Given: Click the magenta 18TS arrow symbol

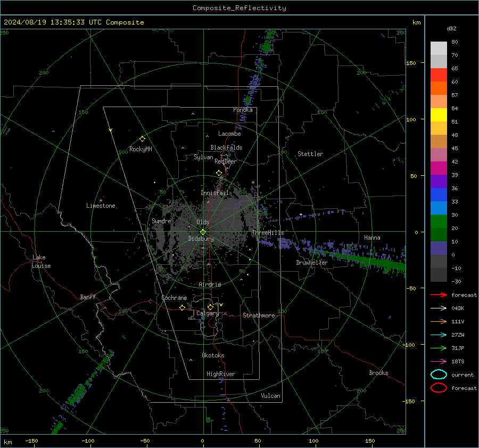Looking at the screenshot, I should (439, 362).
